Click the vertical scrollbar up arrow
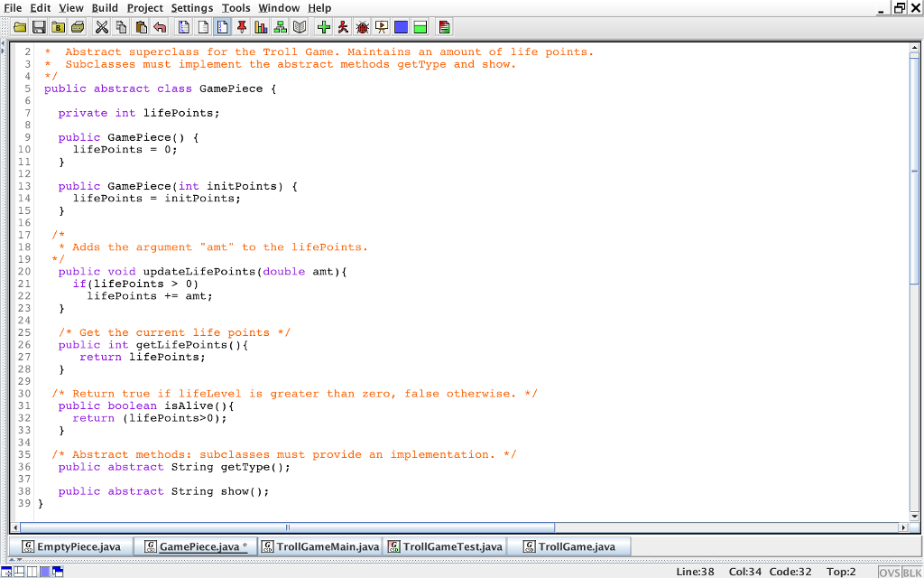Viewport: 924px width, 578px height. [914, 48]
